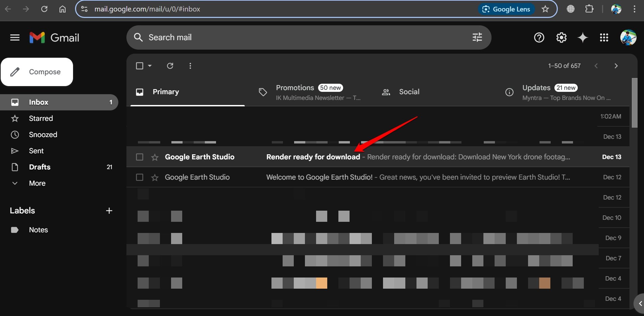Viewport: 644px width, 316px height.
Task: Go to older page arrow
Action: [x=616, y=66]
